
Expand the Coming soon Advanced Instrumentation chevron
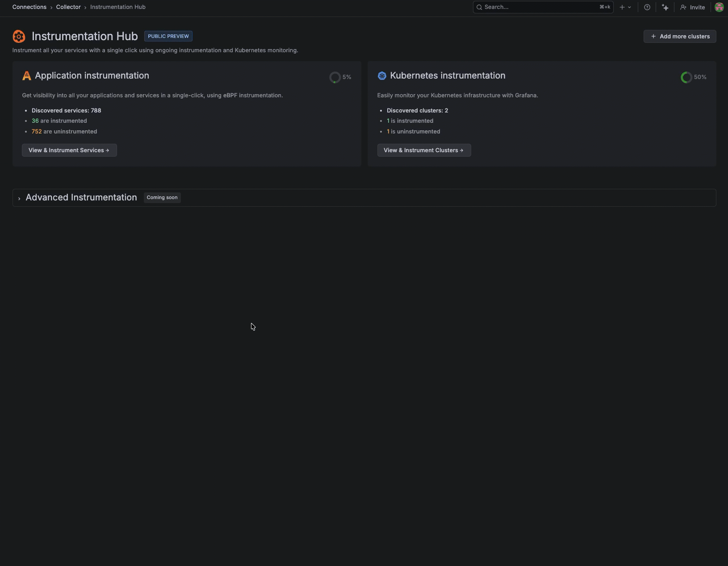[x=20, y=198]
